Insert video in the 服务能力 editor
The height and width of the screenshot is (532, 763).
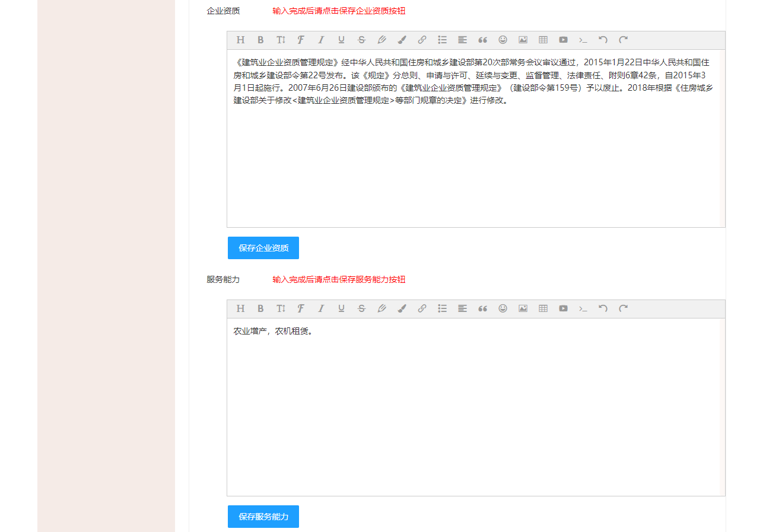pos(563,308)
